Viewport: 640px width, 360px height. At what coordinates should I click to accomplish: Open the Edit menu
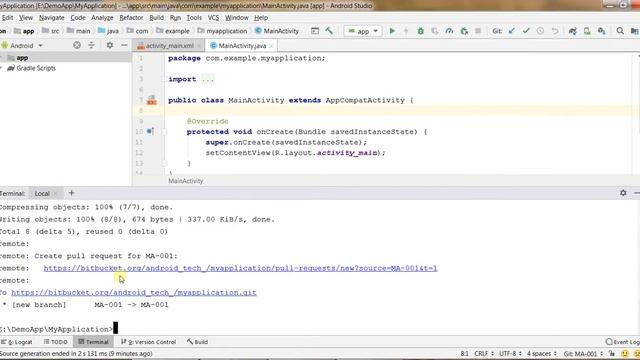(x=7, y=18)
